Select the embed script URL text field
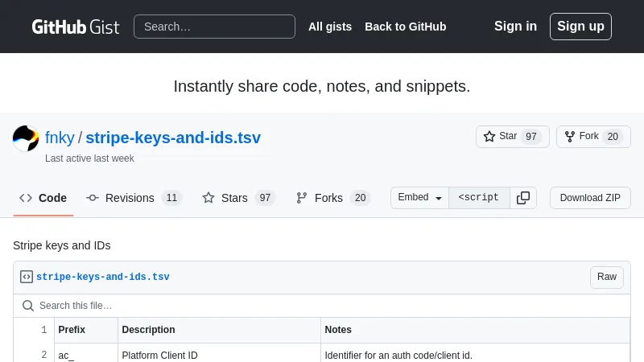644x362 pixels. [479, 198]
